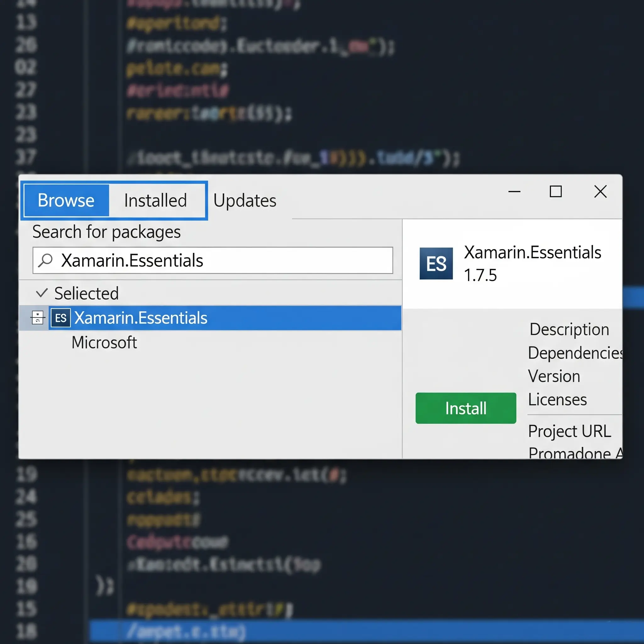Check the Seliected group checkbox

click(x=41, y=293)
